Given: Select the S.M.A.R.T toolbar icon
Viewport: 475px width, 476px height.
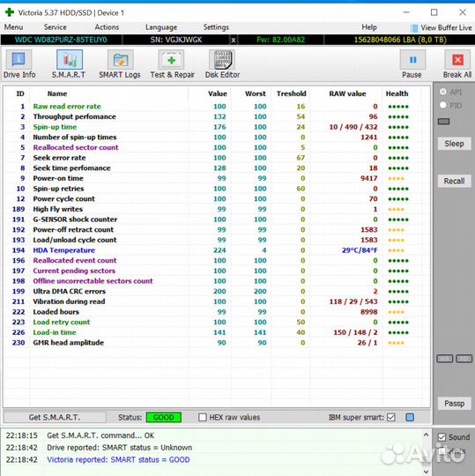Looking at the screenshot, I should (x=70, y=60).
